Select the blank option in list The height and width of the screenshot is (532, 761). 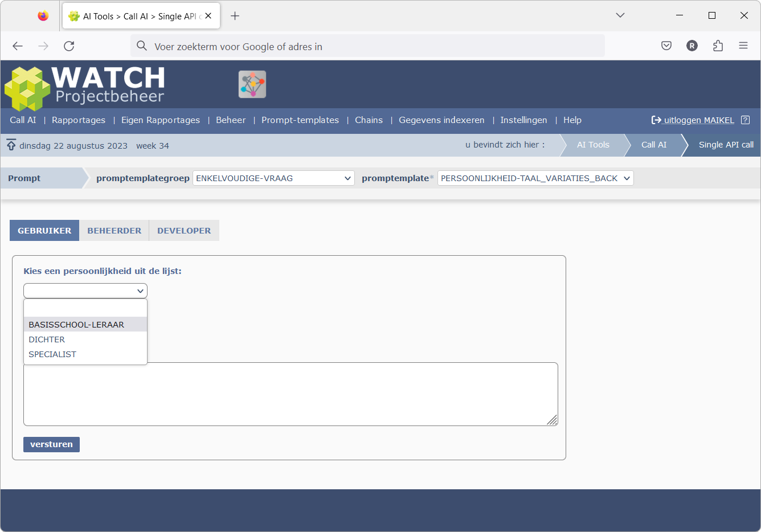pyautogui.click(x=85, y=309)
